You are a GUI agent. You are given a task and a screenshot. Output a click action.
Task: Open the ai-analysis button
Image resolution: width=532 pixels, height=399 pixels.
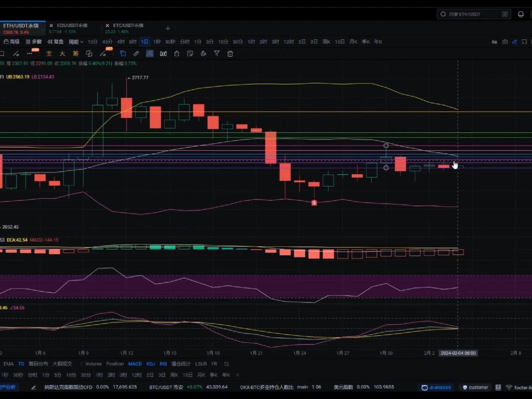pos(436,387)
